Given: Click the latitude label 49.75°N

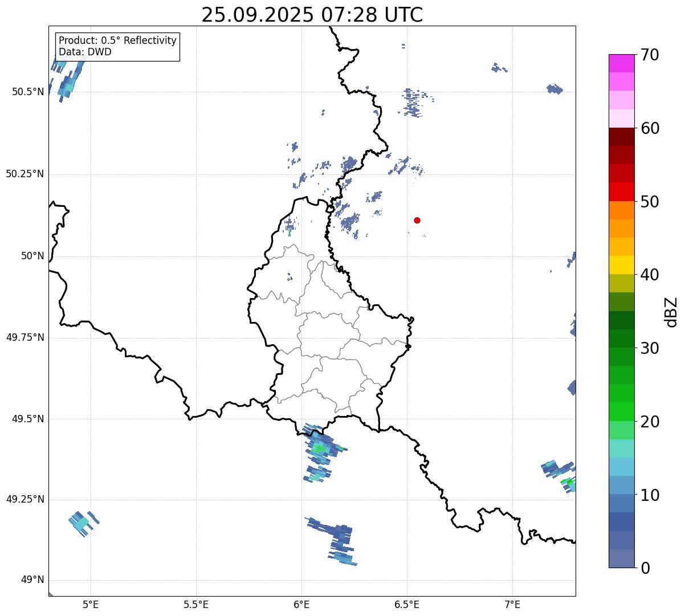Looking at the screenshot, I should tap(25, 337).
